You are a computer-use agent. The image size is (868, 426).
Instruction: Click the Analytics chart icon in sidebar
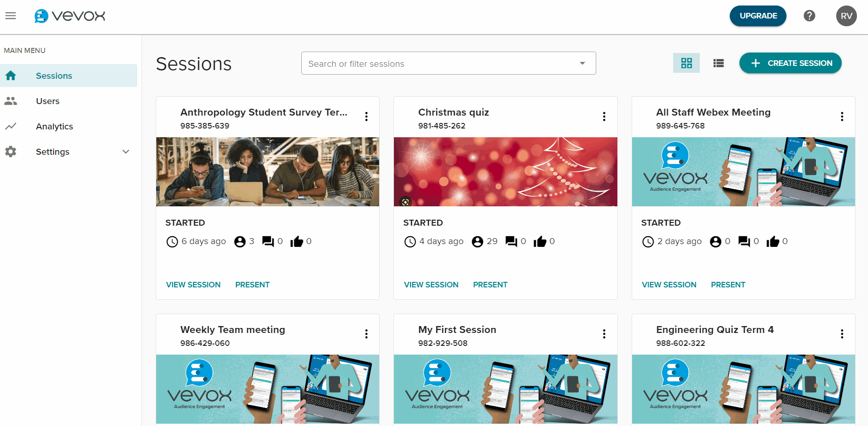coord(11,126)
